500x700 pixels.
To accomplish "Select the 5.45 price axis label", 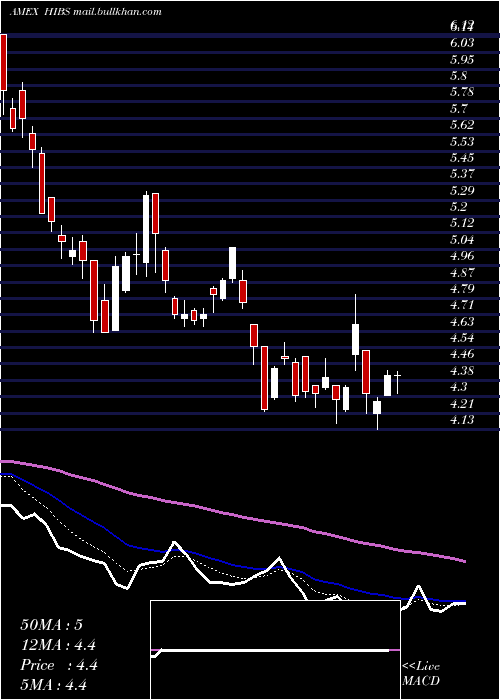I will pos(462,158).
